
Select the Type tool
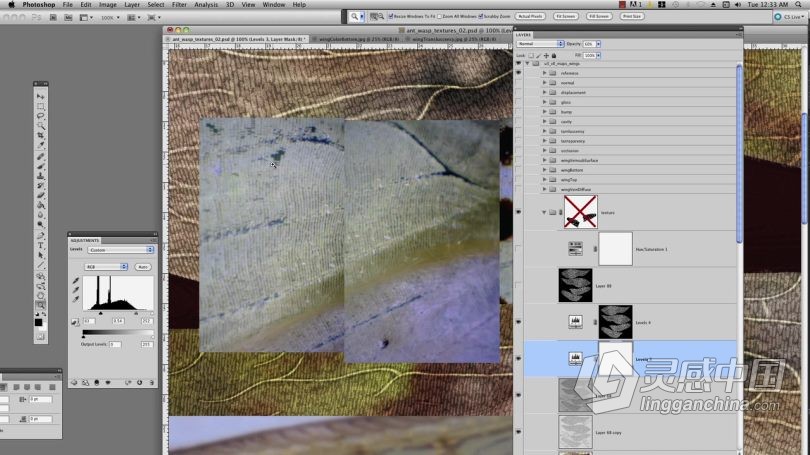pyautogui.click(x=40, y=246)
